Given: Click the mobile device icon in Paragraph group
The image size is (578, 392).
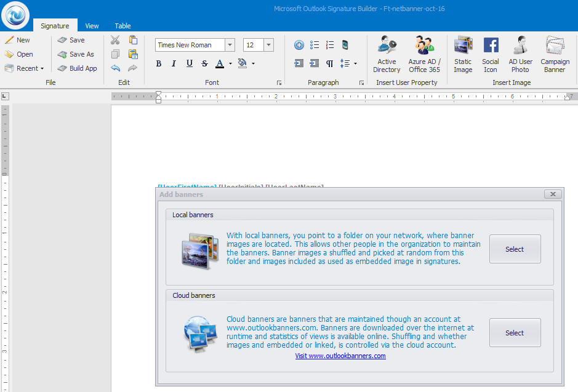Looking at the screenshot, I should tap(345, 45).
